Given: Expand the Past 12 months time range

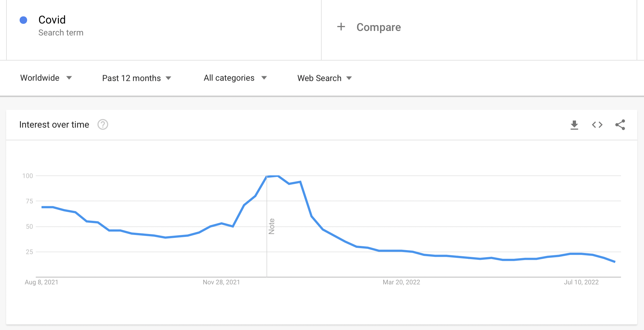Looking at the screenshot, I should [137, 78].
